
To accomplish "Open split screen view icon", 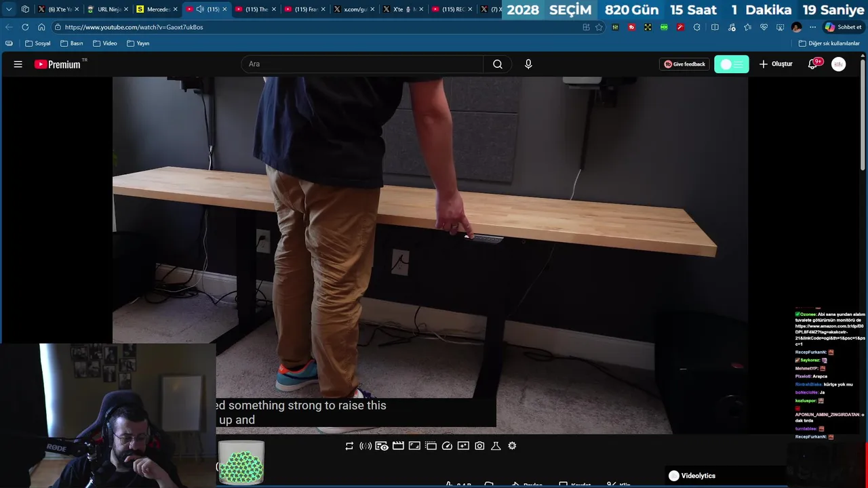I will pyautogui.click(x=715, y=27).
